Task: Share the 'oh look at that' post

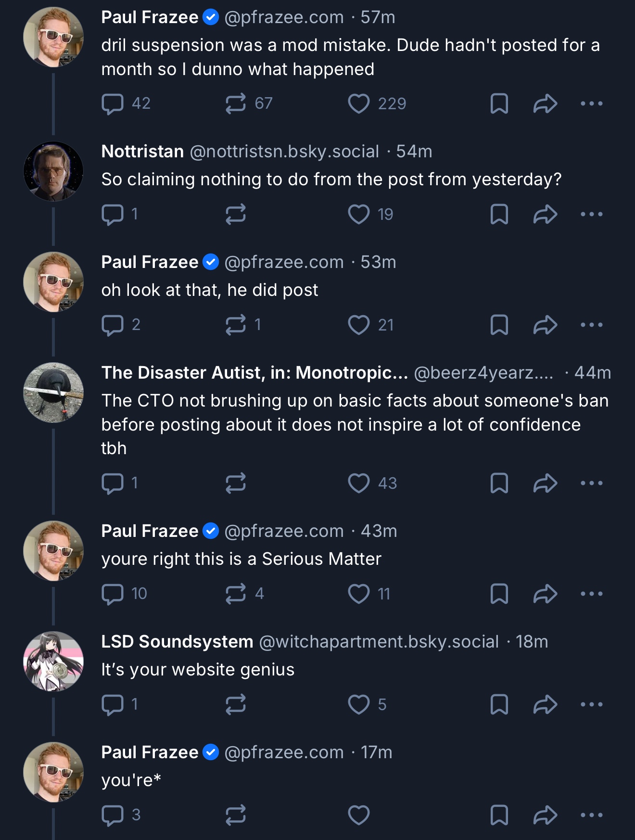Action: click(545, 325)
